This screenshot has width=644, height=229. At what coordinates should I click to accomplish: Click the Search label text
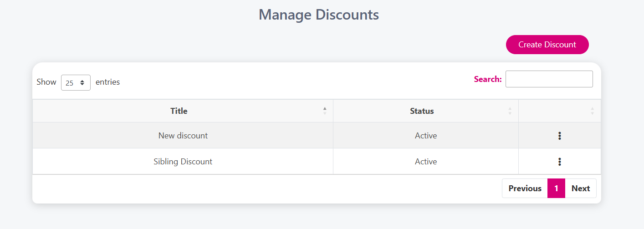pyautogui.click(x=487, y=79)
